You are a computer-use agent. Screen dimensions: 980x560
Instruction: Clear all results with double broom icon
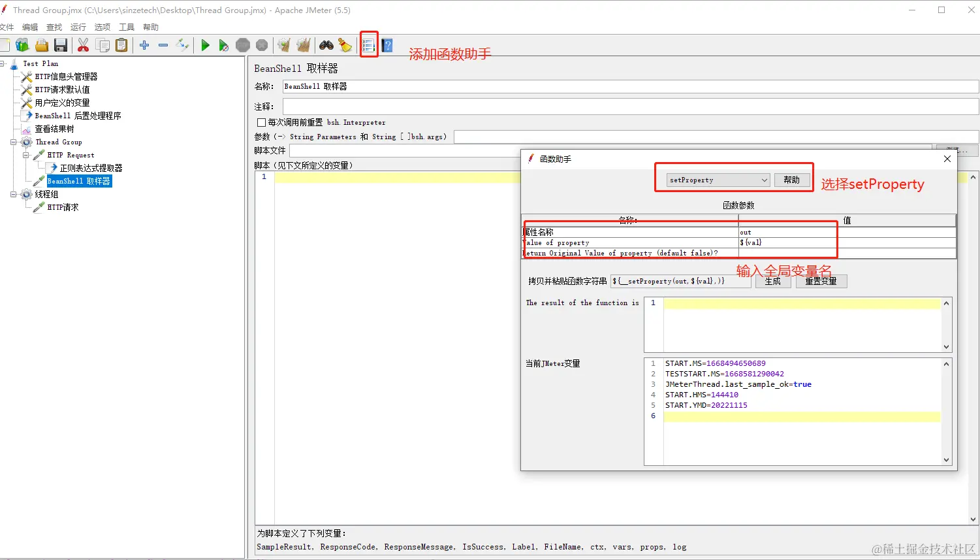[x=304, y=45]
